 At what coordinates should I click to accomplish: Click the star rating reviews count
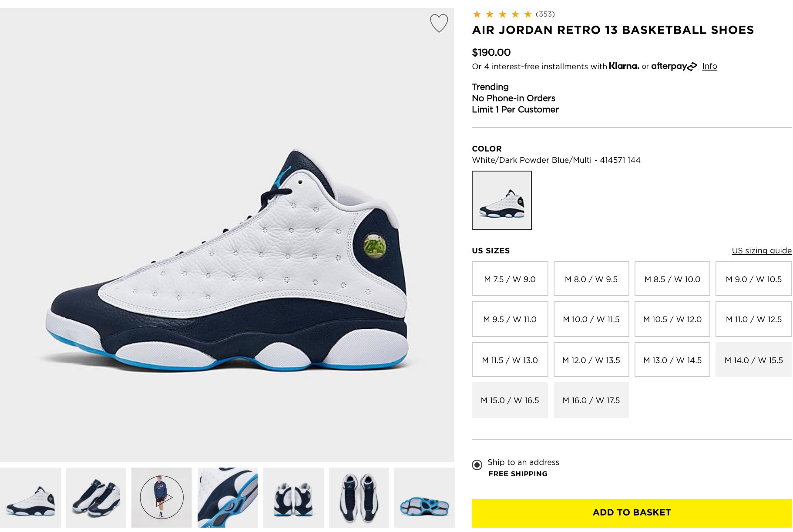click(545, 14)
